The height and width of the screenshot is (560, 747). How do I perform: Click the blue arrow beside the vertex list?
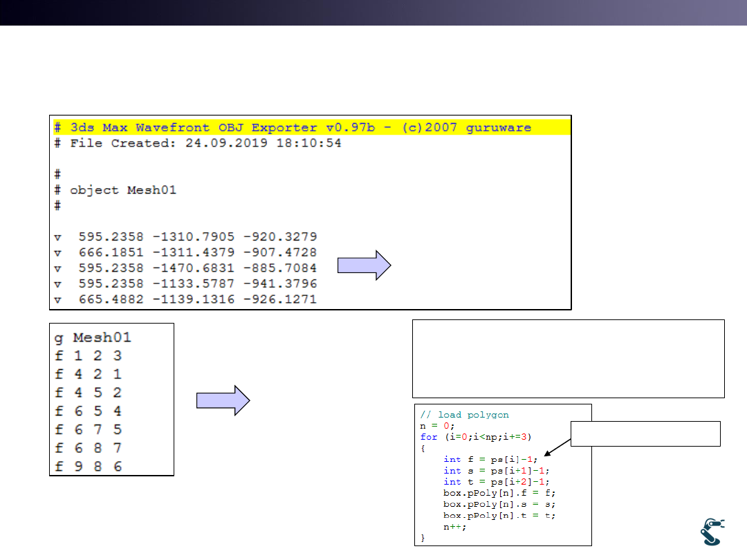364,266
